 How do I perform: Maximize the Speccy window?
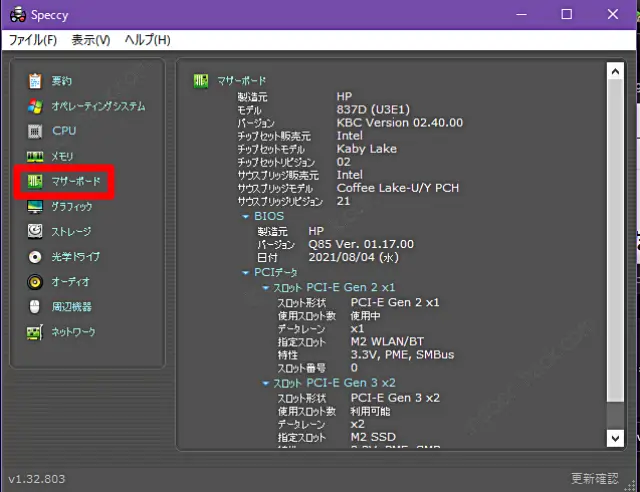point(567,15)
